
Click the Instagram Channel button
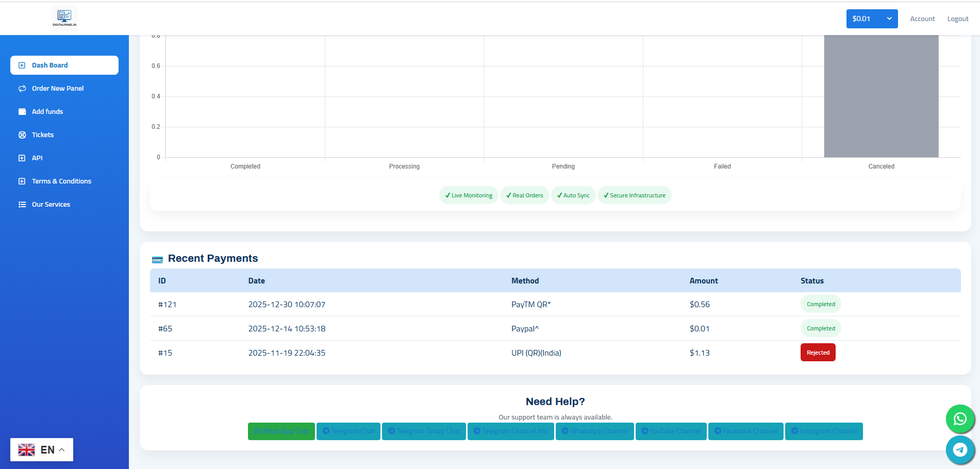pyautogui.click(x=823, y=431)
